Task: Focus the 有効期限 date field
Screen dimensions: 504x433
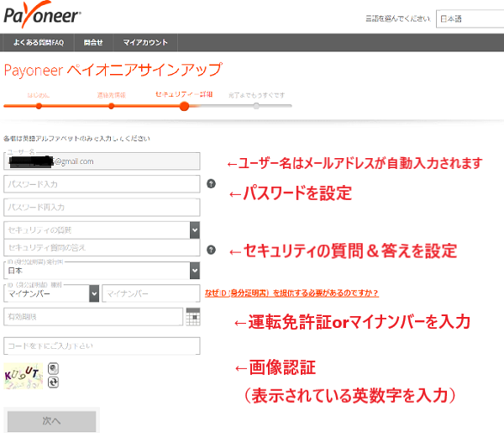Action: [93, 316]
